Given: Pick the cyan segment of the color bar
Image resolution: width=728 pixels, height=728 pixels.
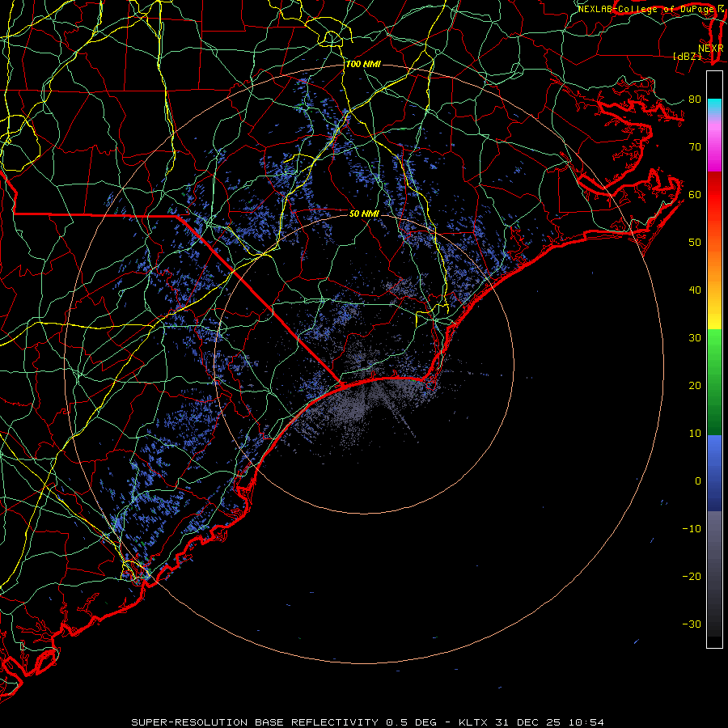Looking at the screenshot, I should (714, 106).
